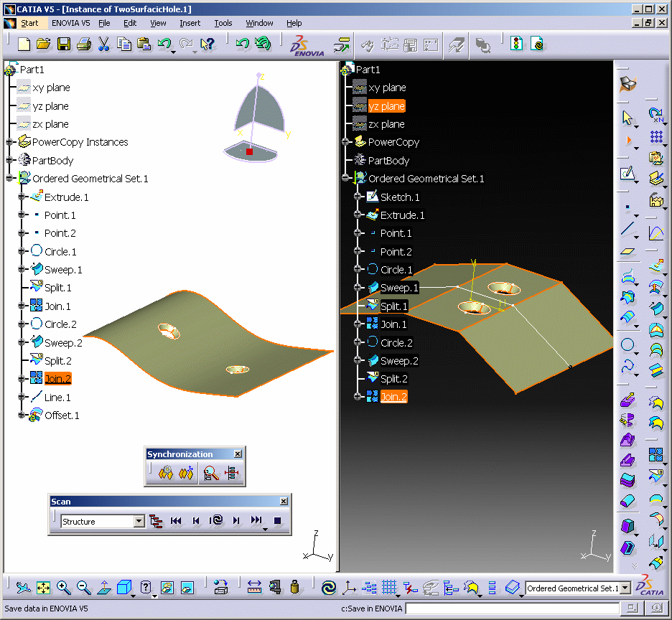Click the Zoom In magnifier icon
Screen dimensions: 672x620
[x=63, y=588]
